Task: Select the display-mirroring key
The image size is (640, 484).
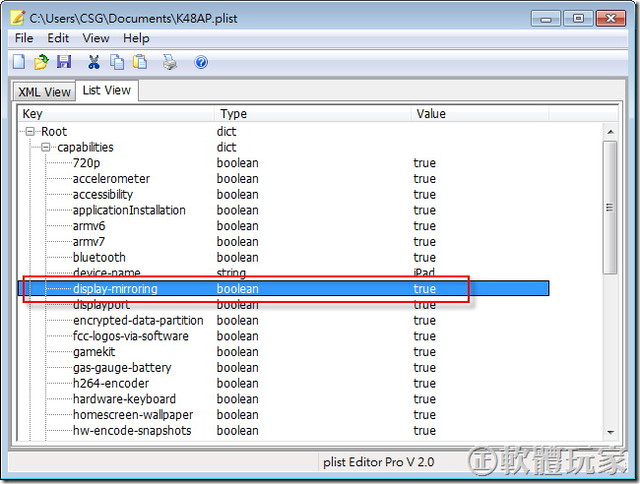Action: point(115,289)
